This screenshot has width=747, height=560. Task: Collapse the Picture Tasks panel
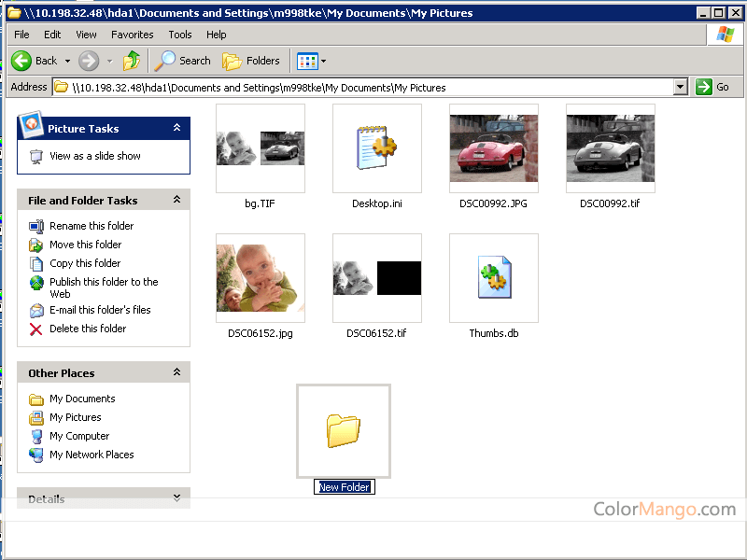pos(176,128)
